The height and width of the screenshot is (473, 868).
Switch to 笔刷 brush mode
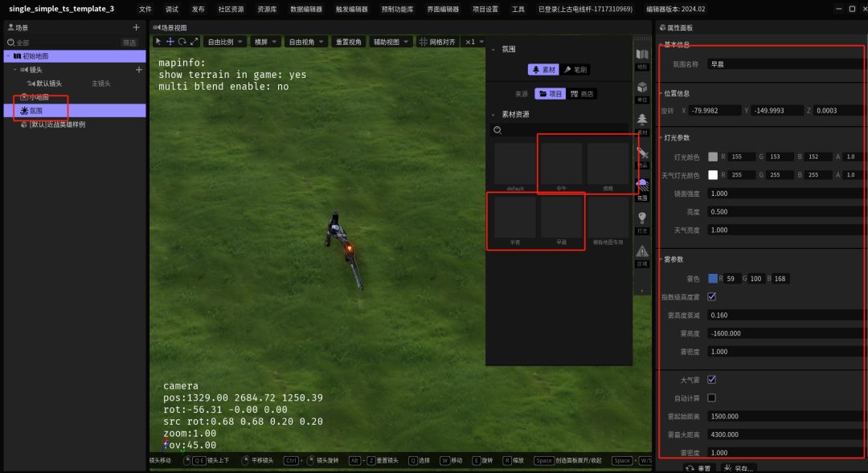575,70
